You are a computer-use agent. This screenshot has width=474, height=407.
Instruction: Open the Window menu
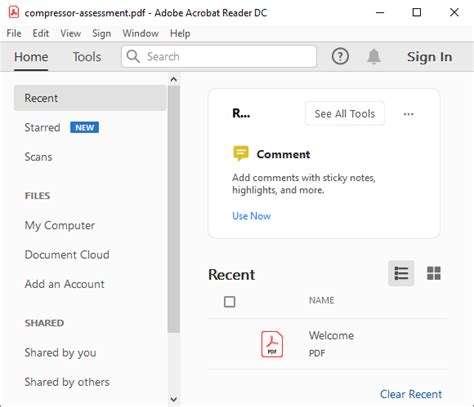[x=140, y=33]
